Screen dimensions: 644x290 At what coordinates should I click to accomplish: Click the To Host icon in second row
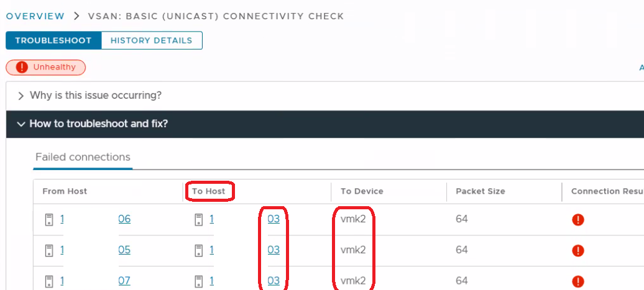tap(198, 250)
